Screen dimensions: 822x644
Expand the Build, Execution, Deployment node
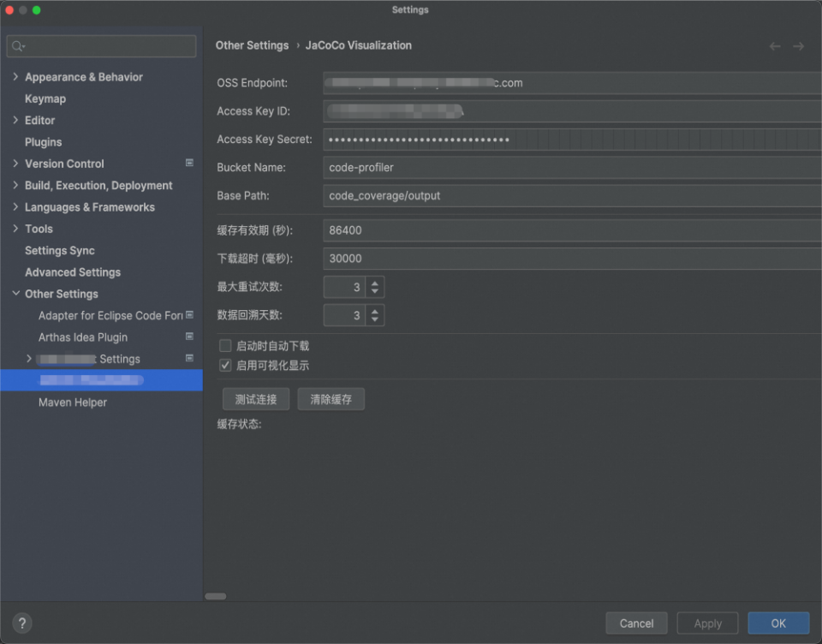[15, 185]
